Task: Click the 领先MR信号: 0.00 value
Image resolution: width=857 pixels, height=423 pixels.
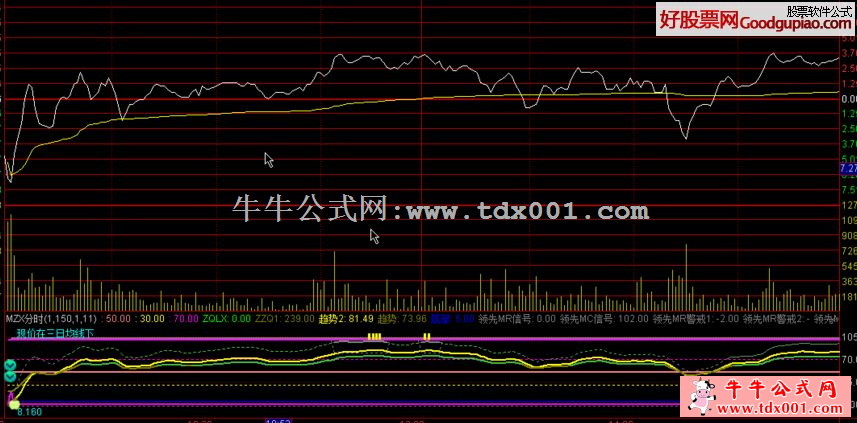Action: click(x=517, y=319)
